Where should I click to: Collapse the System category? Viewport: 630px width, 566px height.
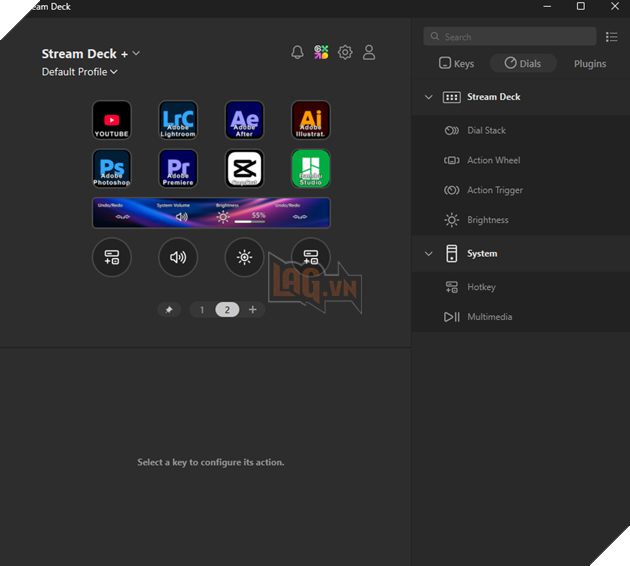point(429,253)
